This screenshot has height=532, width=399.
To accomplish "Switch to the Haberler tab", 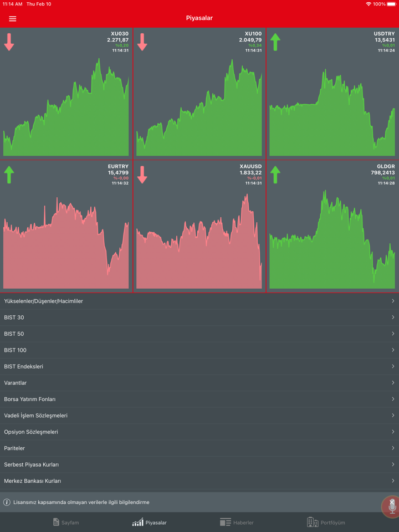I will (x=237, y=522).
